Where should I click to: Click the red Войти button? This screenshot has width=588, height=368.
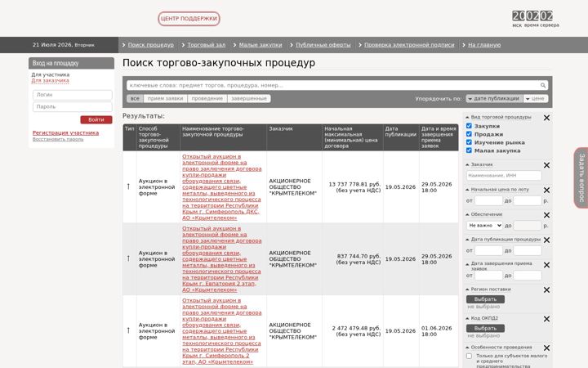pos(96,119)
